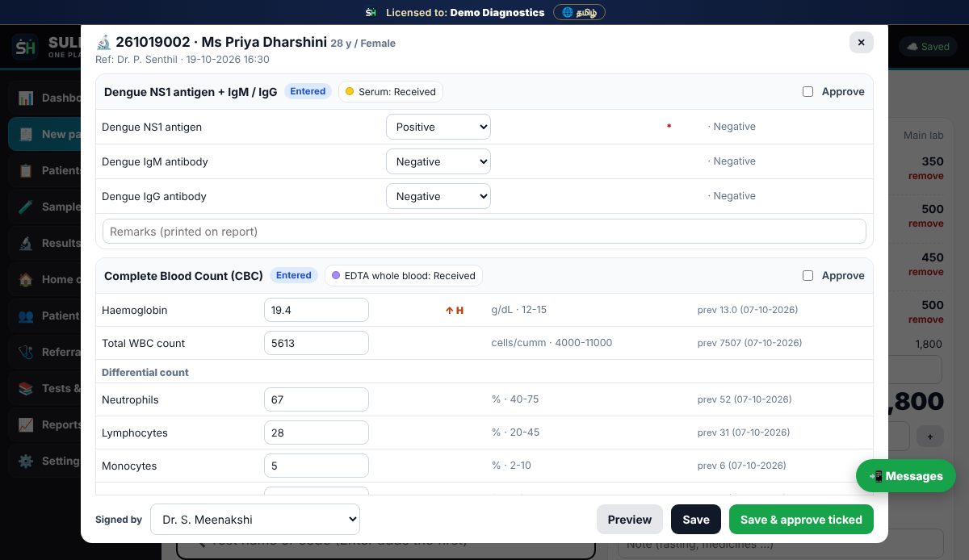Click the black Save button
The width and height of the screenshot is (969, 560).
pyautogui.click(x=696, y=520)
